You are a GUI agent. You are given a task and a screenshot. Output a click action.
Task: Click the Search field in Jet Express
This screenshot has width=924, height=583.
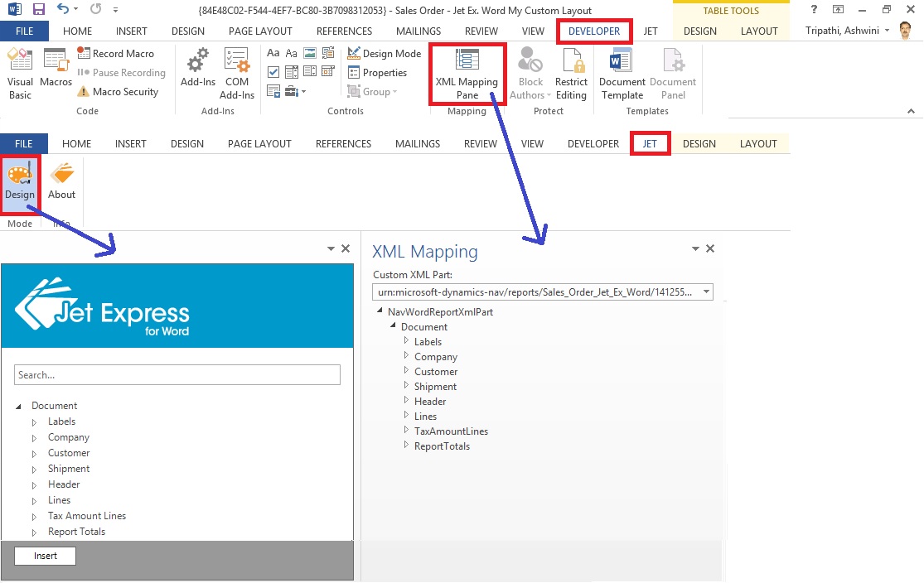point(177,375)
